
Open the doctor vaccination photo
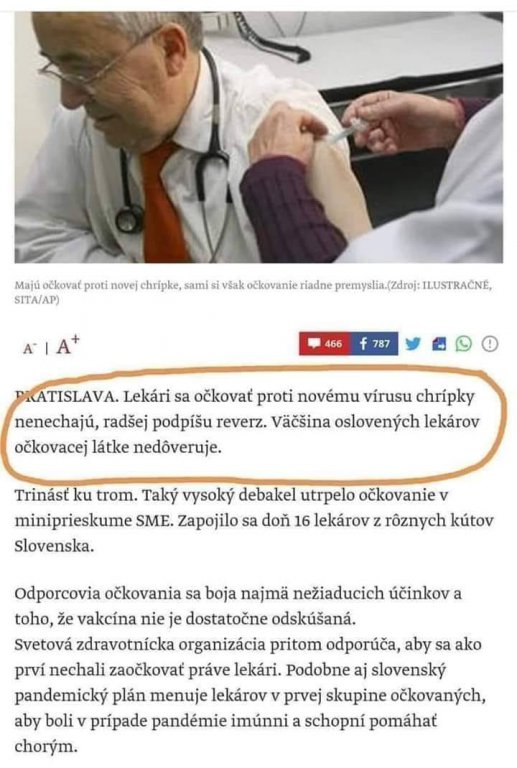(258, 137)
